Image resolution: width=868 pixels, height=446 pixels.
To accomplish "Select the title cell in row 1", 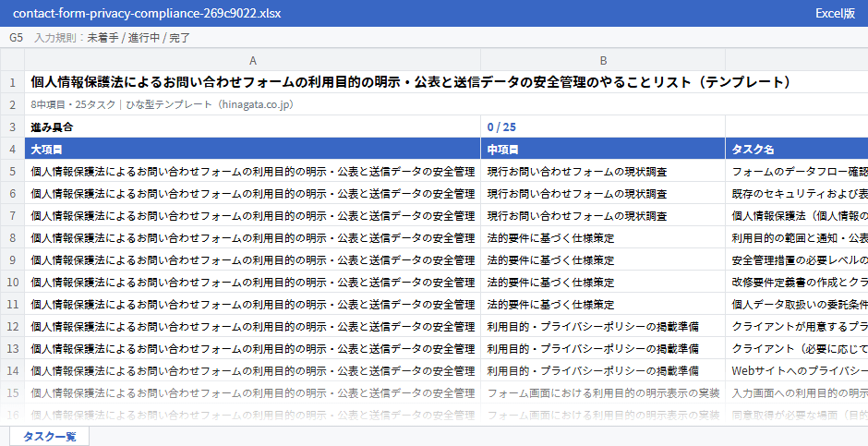I will tap(446, 82).
